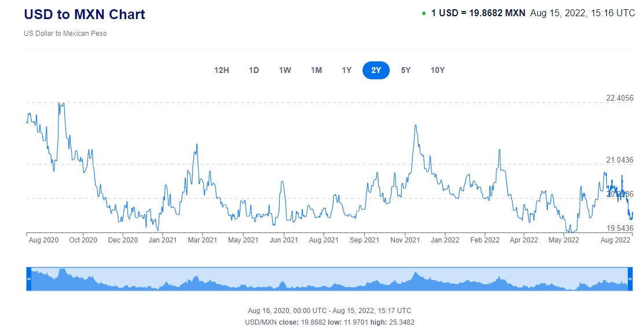Viewport: 644px width, 327px height.
Task: Click the 22.4056 y-axis value
Action: pos(619,98)
